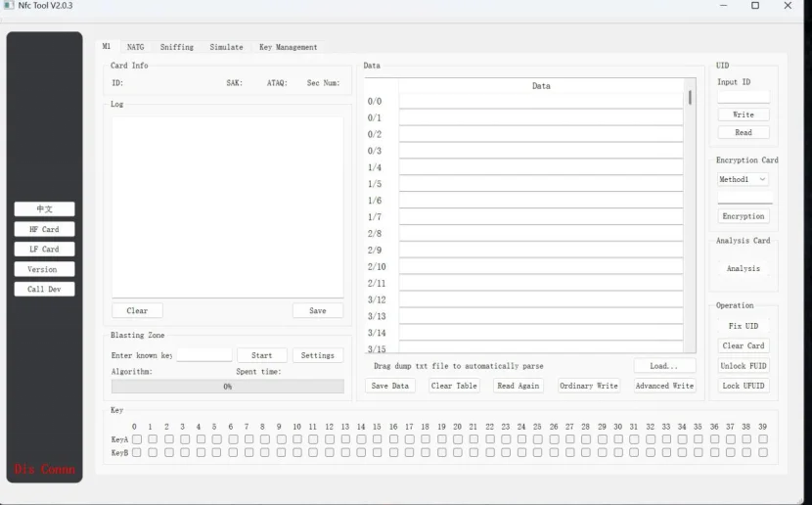Click the Encryption Card input field
This screenshot has width=812, height=505.
point(744,198)
